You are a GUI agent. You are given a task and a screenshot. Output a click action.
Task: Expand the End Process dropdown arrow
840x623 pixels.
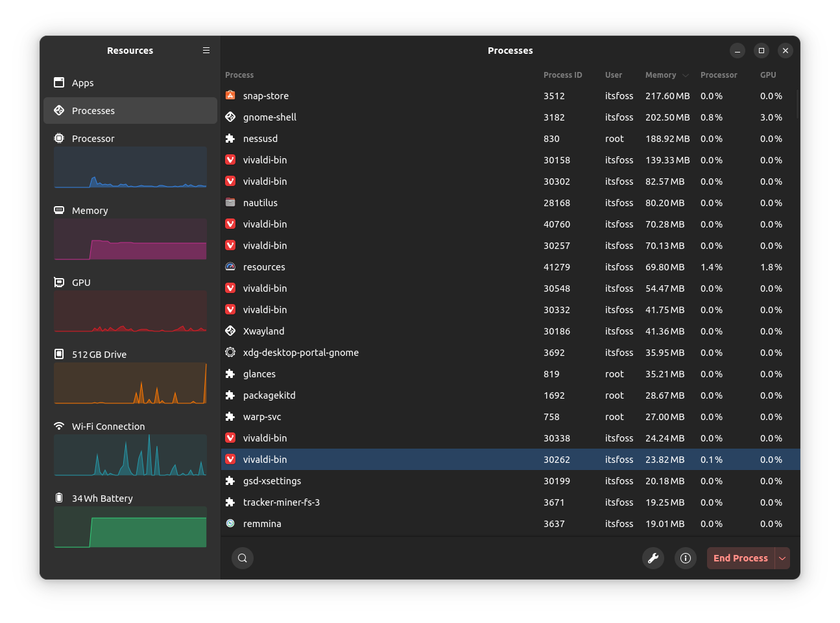782,558
